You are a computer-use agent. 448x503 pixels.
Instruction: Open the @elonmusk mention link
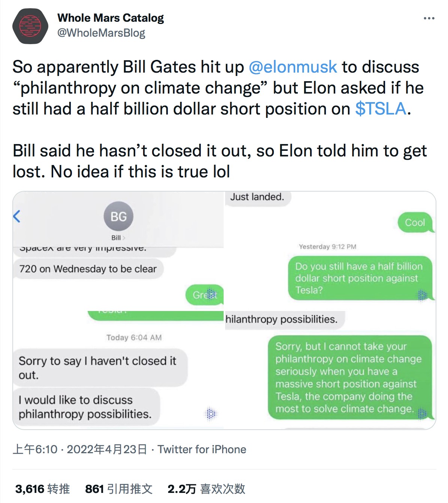click(293, 67)
